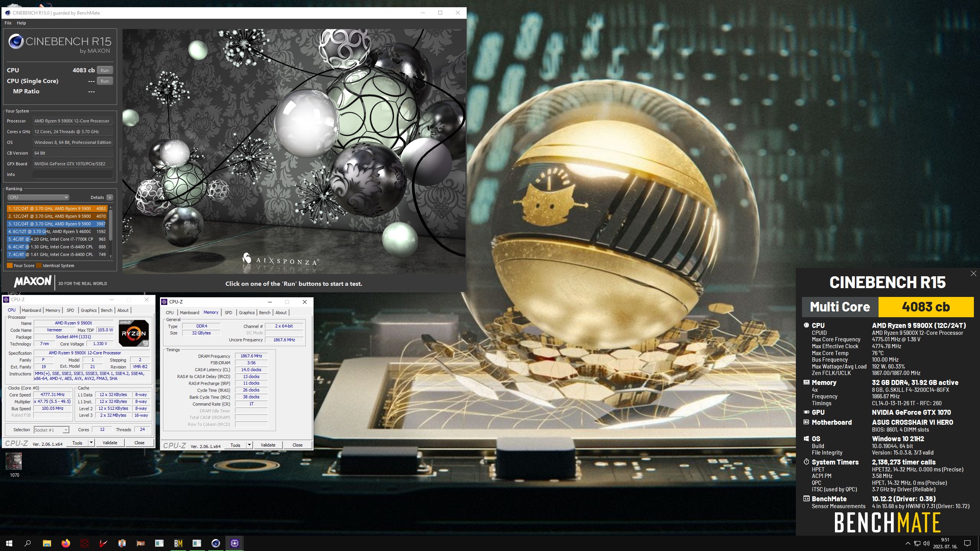Viewport: 980px width, 551px height.
Task: Click Tools button in left CPU-Z window
Action: pyautogui.click(x=77, y=443)
